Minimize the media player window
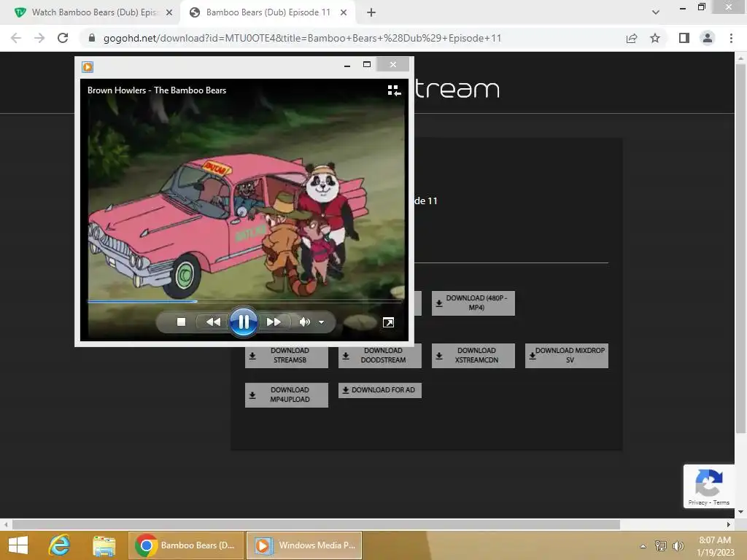Screen dimensions: 747x560 347,65
